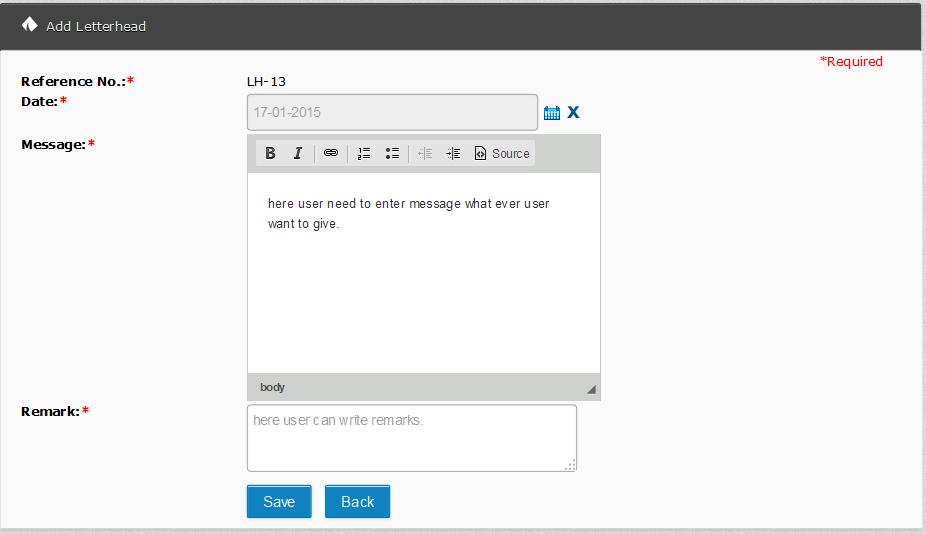Insert a bulleted list in the message
Viewport: 926px width, 534px height.
click(x=392, y=153)
